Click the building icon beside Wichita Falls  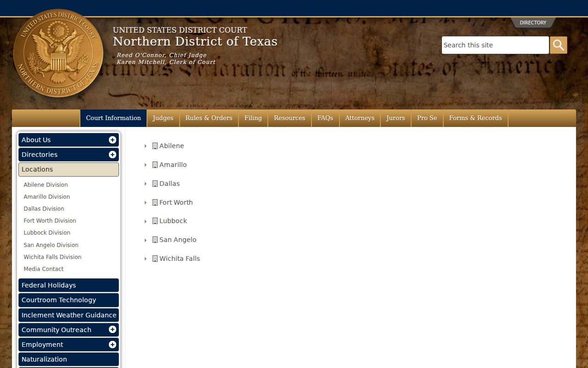(155, 259)
